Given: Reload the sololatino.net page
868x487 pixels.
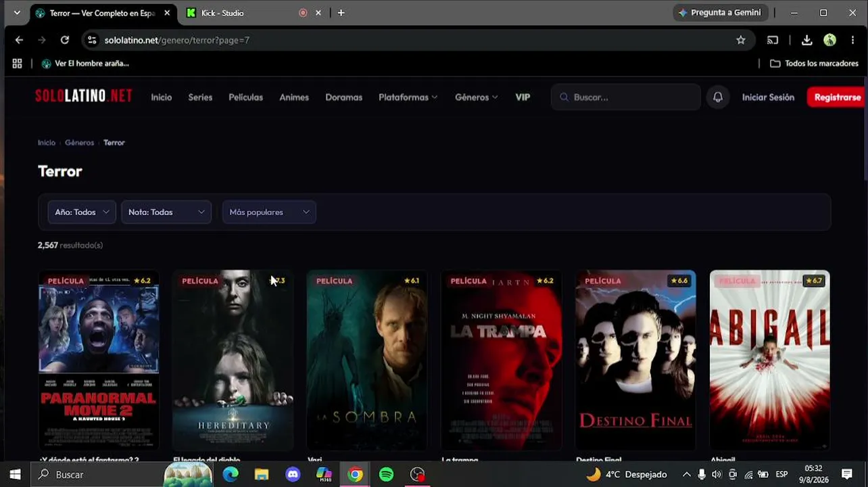Looking at the screenshot, I should coord(64,40).
